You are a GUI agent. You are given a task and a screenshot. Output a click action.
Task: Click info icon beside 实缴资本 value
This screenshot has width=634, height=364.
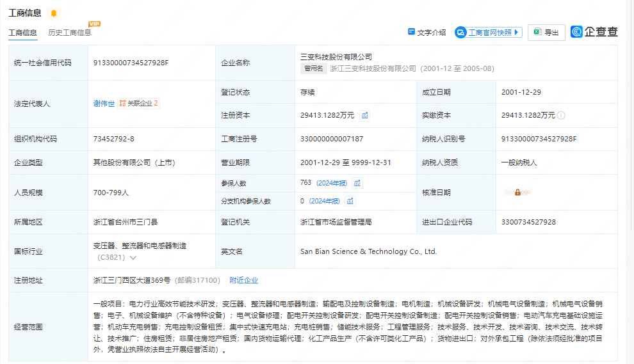click(561, 116)
